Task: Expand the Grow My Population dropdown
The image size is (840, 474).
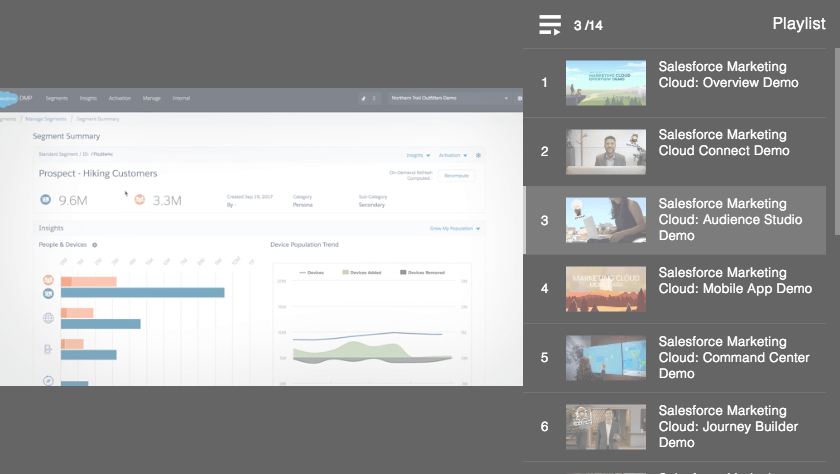Action: pos(455,229)
